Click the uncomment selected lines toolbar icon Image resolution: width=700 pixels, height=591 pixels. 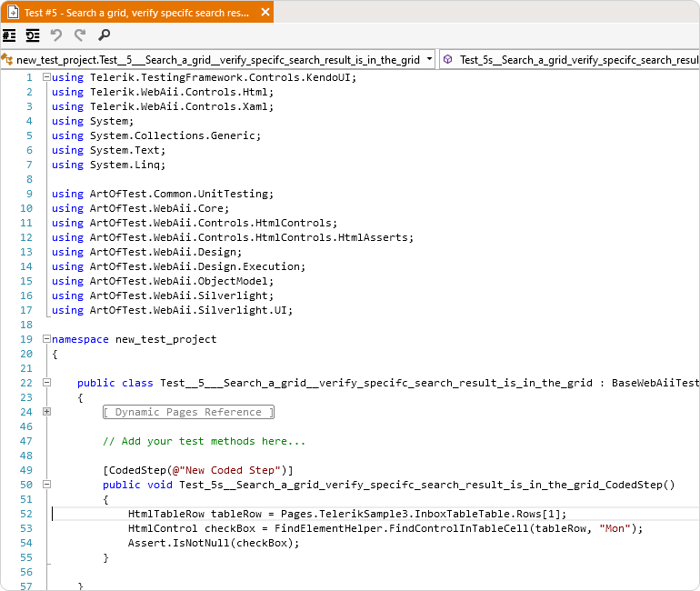(33, 35)
